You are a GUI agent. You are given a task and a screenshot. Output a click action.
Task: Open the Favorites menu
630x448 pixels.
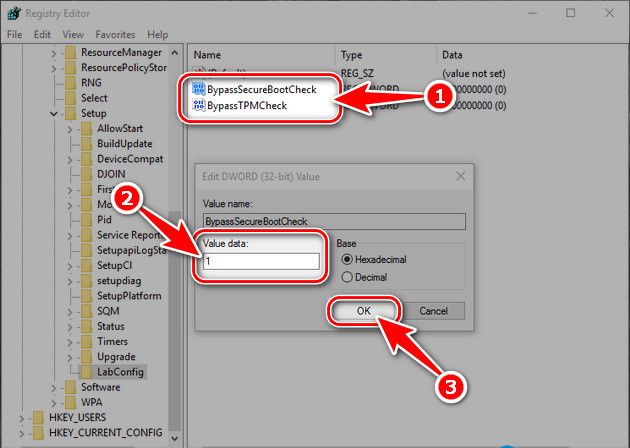115,35
